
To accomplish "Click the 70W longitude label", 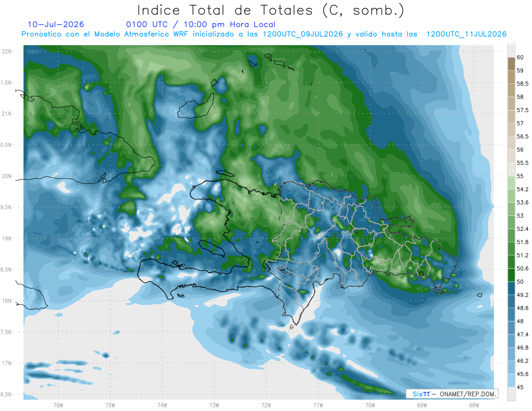I will tap(370, 406).
